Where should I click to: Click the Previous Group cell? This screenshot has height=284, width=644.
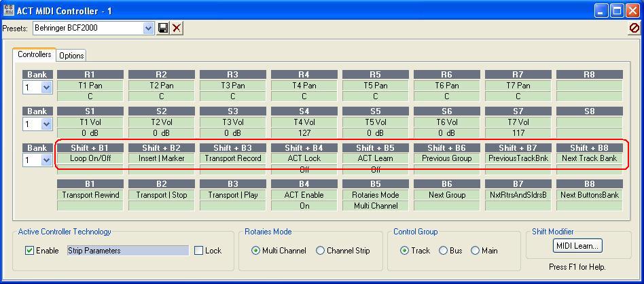click(x=447, y=158)
